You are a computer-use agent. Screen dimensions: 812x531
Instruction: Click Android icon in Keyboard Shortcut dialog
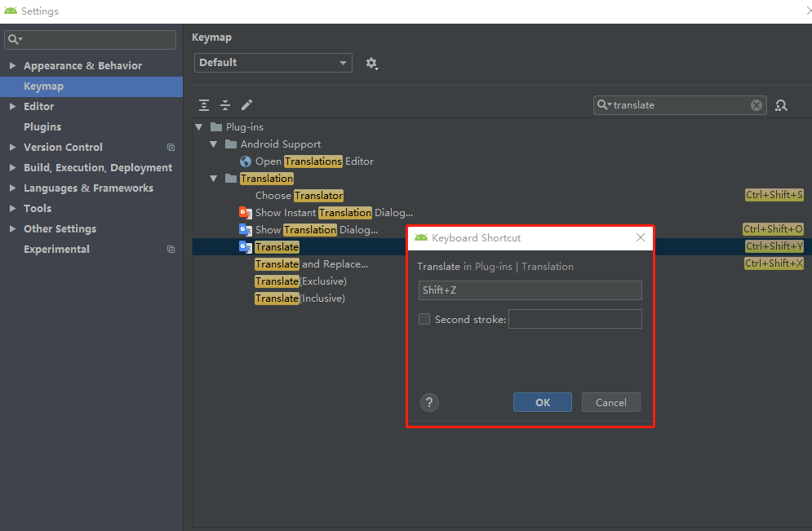[x=421, y=237]
